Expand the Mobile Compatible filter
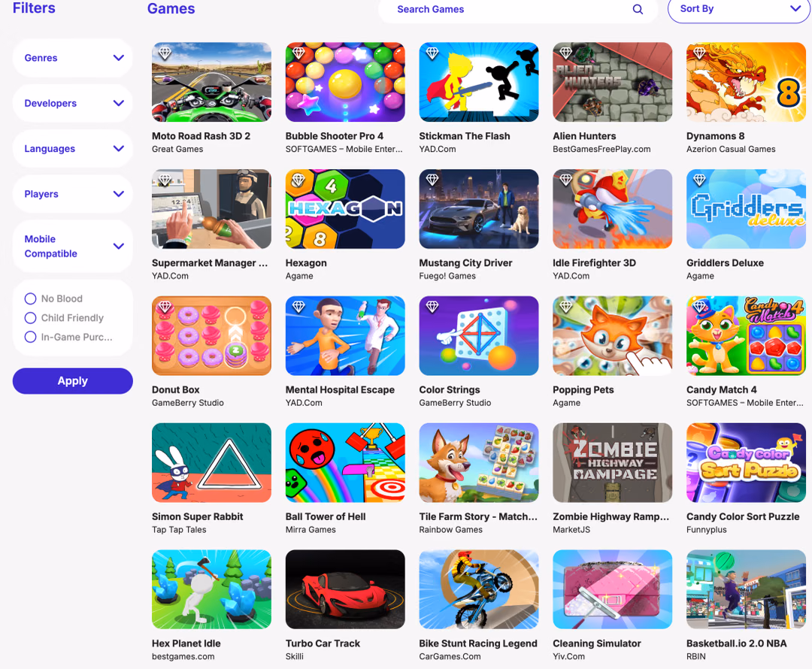Image resolution: width=812 pixels, height=669 pixels. [x=72, y=246]
